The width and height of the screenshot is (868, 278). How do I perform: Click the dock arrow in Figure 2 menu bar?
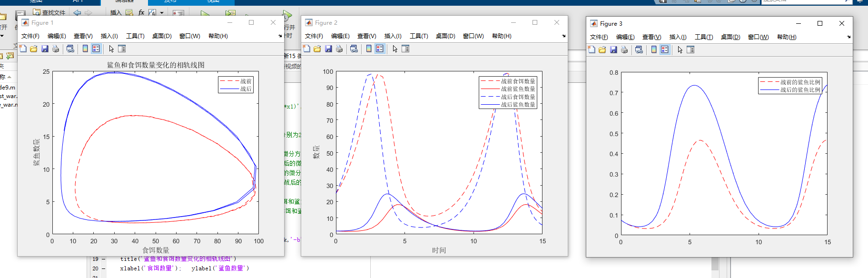point(563,36)
